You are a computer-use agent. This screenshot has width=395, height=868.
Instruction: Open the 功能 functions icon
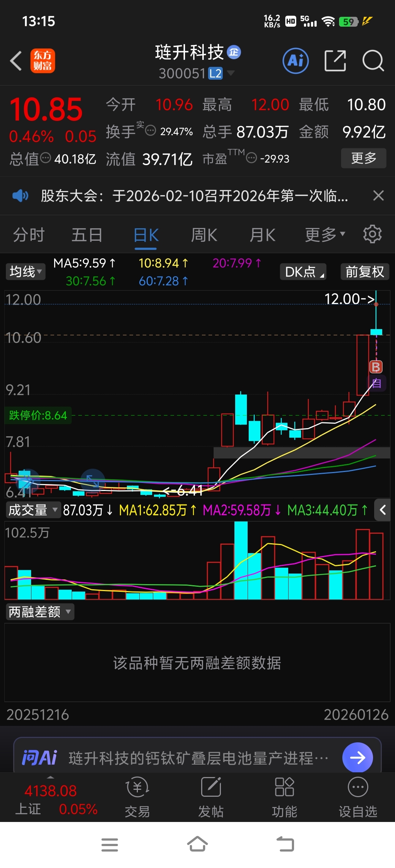[x=285, y=797]
